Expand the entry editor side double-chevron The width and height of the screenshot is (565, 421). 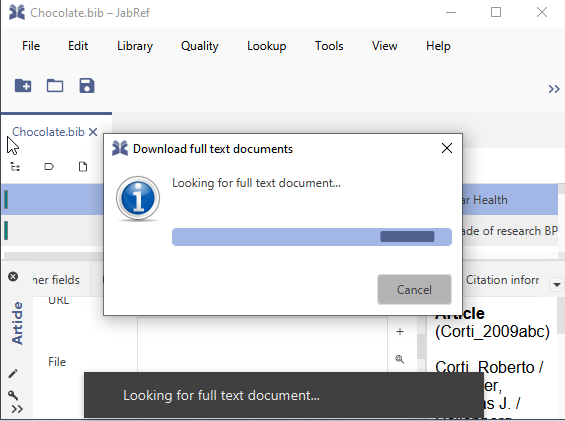tap(17, 409)
